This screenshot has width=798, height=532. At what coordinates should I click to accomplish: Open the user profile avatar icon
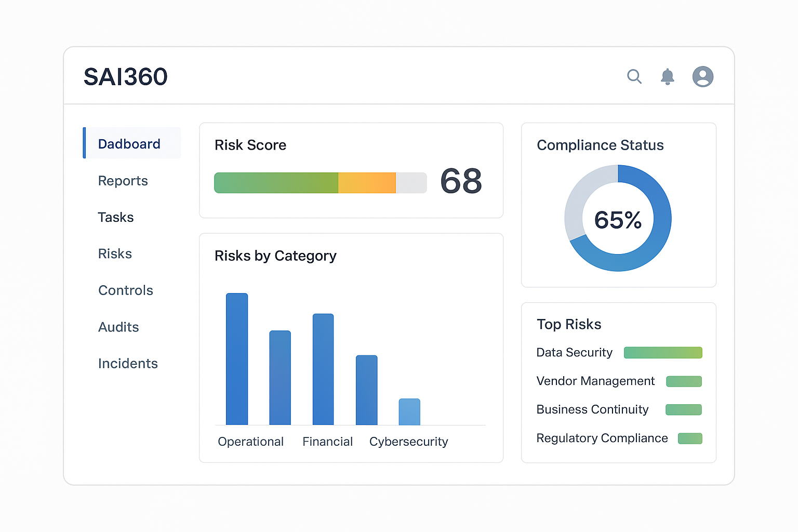pyautogui.click(x=703, y=76)
